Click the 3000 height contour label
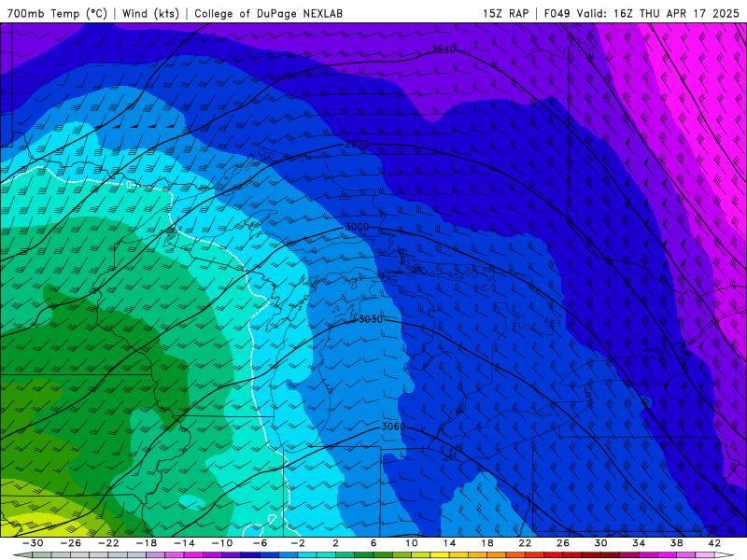747x560 pixels. click(357, 227)
